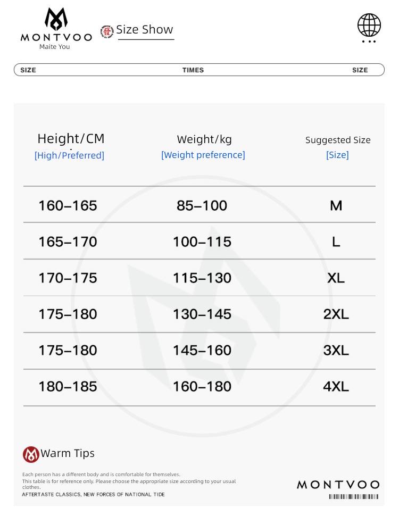Screen dimensions: 399x532
Task: Click the globe icon at top right
Action: pyautogui.click(x=369, y=25)
